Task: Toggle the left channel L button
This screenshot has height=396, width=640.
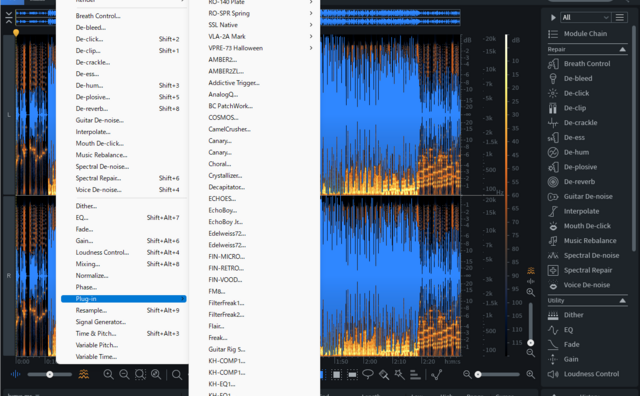Action: click(x=9, y=115)
